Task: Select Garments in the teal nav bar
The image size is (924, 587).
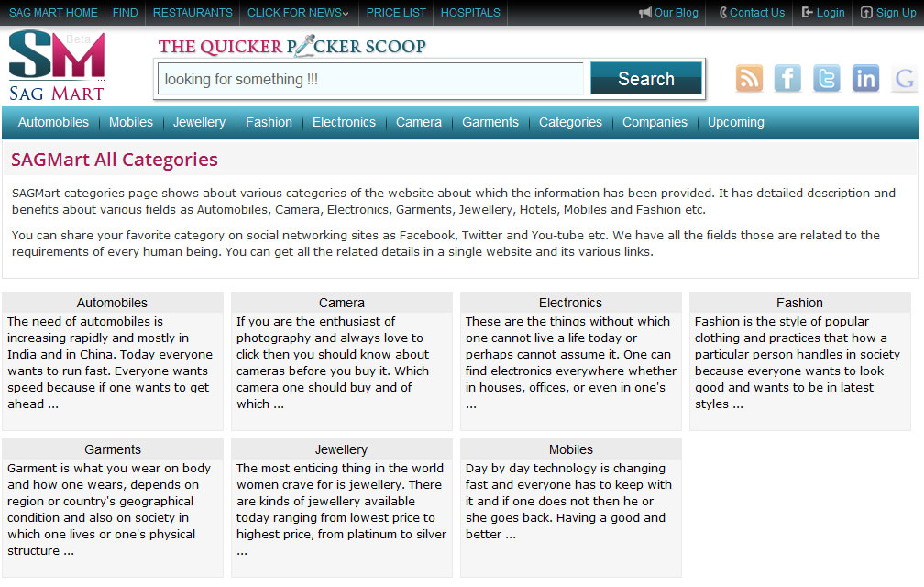Action: (x=490, y=122)
